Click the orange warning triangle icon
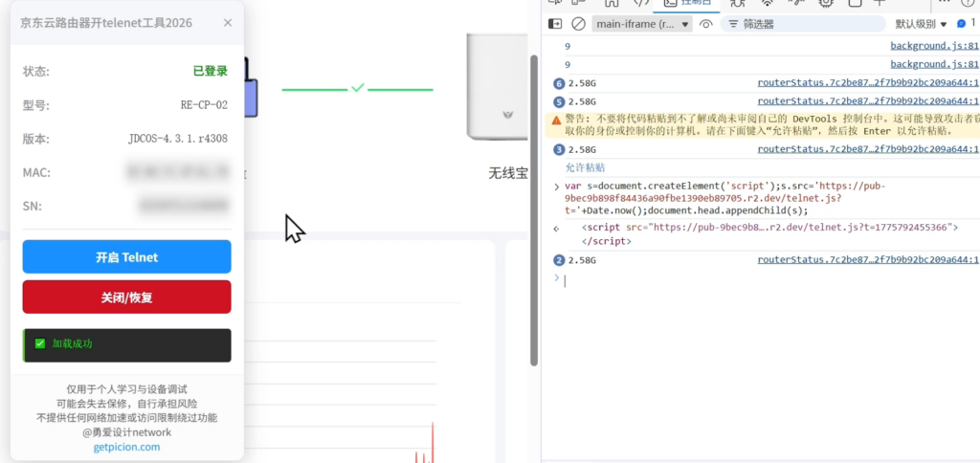Image resolution: width=980 pixels, height=463 pixels. tap(556, 120)
